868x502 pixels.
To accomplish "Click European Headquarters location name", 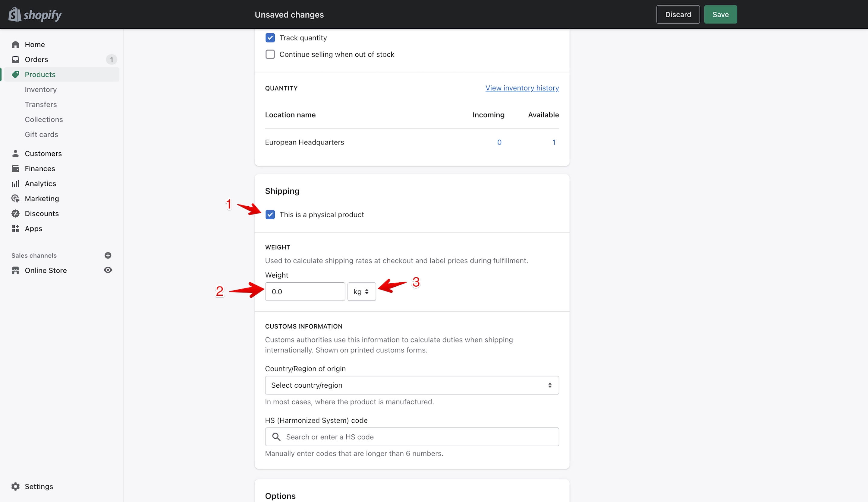I will (x=304, y=142).
